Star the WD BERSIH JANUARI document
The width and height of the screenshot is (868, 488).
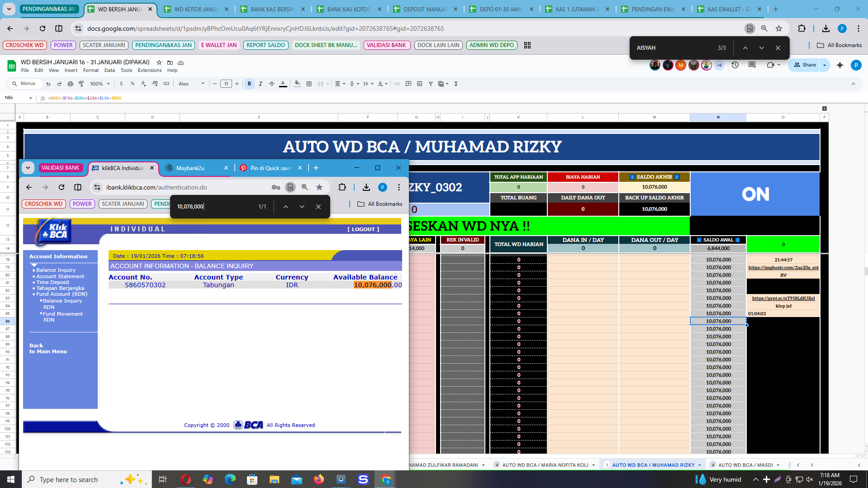(159, 62)
